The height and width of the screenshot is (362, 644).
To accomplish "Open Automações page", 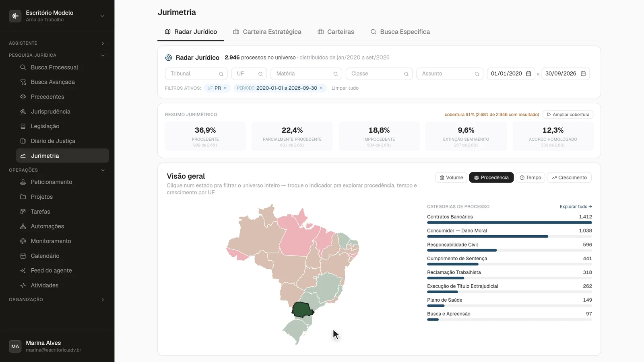I will pyautogui.click(x=62, y=226).
